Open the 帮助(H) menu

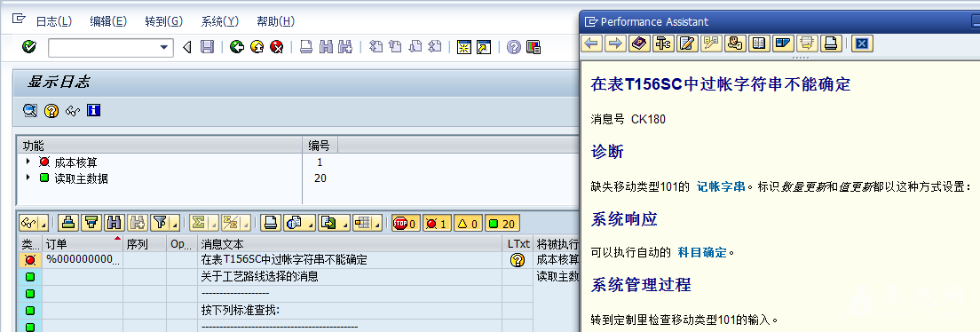pyautogui.click(x=275, y=21)
